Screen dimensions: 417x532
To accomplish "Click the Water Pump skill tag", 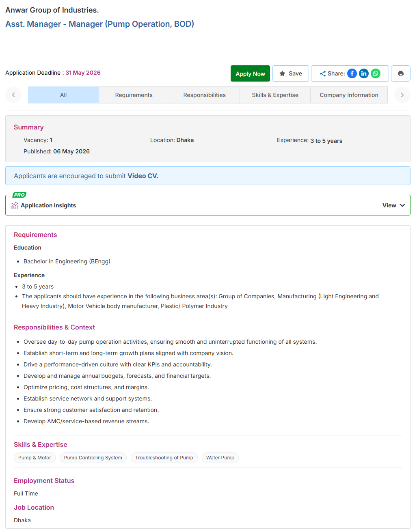I will [x=220, y=458].
